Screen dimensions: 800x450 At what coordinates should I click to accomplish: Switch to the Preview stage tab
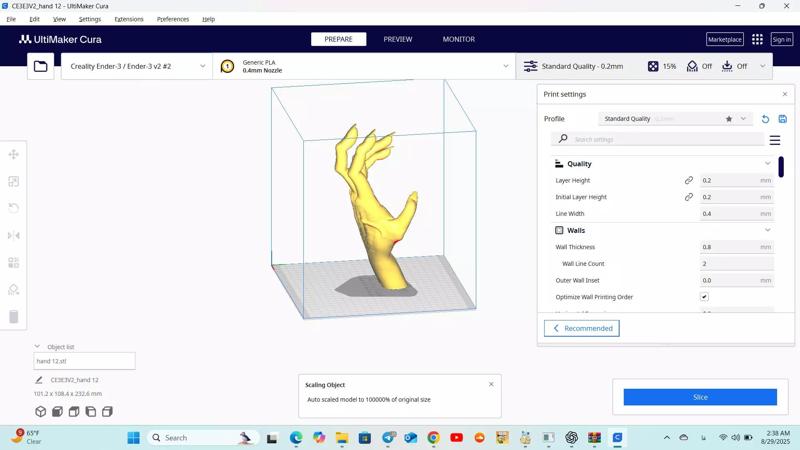pos(398,39)
